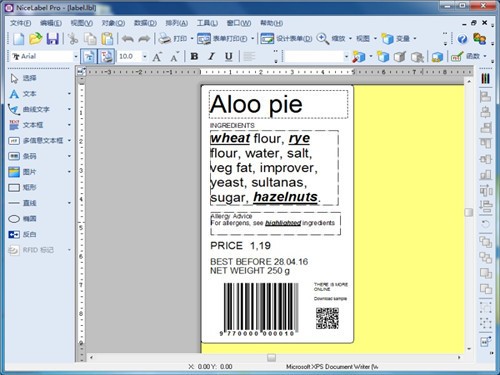This screenshot has height=375, width=500.
Task: Open the 数据(D) Data menu
Action: pyautogui.click(x=145, y=23)
